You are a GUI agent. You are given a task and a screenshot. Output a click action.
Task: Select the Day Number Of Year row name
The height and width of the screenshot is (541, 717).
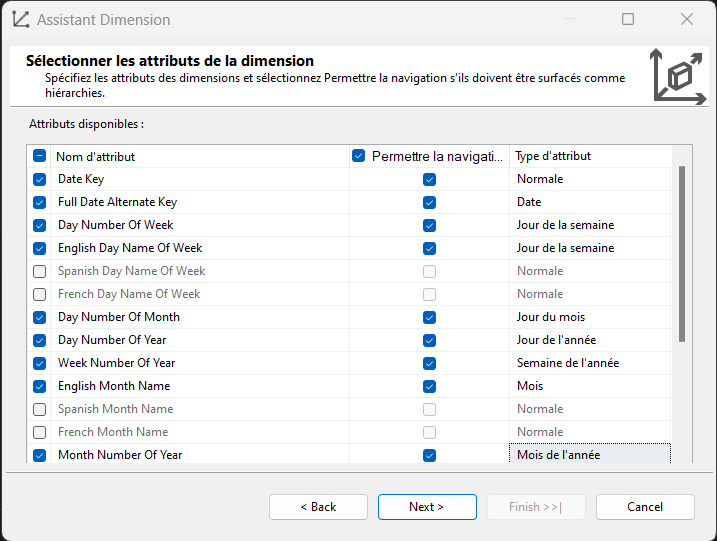coord(112,340)
